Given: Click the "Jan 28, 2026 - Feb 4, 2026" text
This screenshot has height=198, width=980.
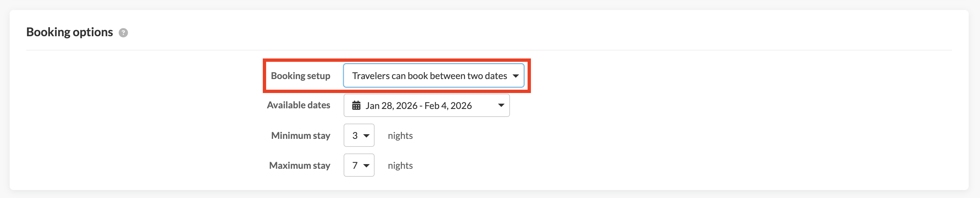Looking at the screenshot, I should point(418,105).
